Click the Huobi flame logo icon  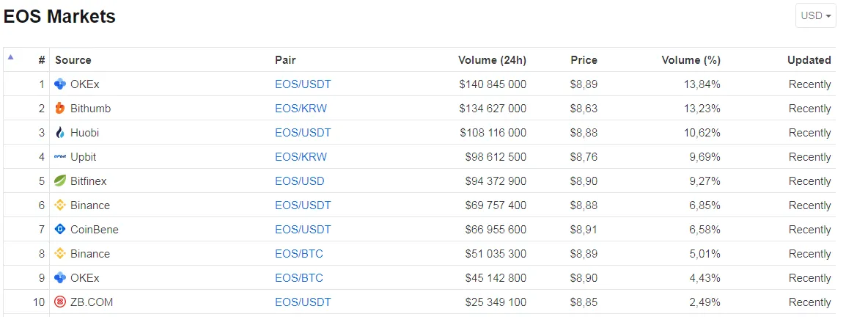(60, 133)
